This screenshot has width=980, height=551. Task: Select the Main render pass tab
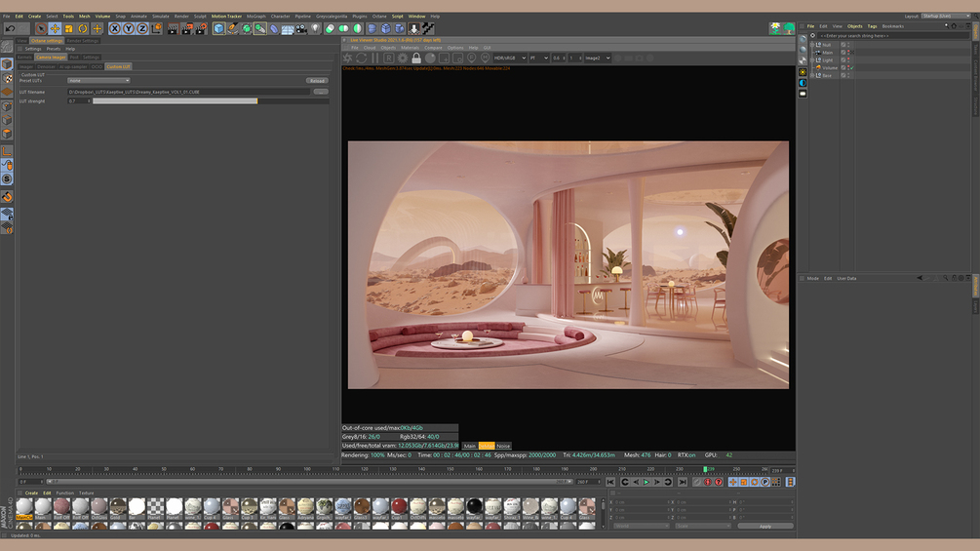point(470,446)
